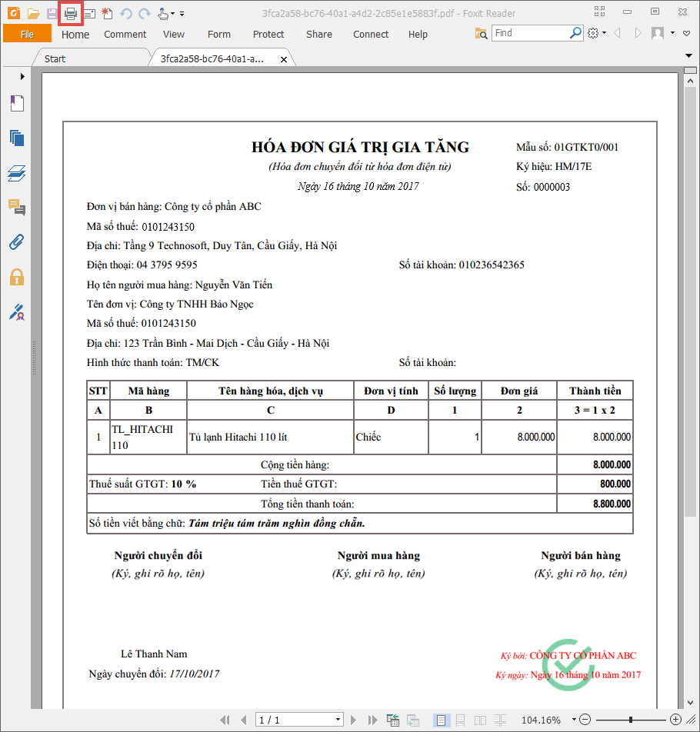700x732 pixels.
Task: Open the Share ribbon tab
Action: 319,35
